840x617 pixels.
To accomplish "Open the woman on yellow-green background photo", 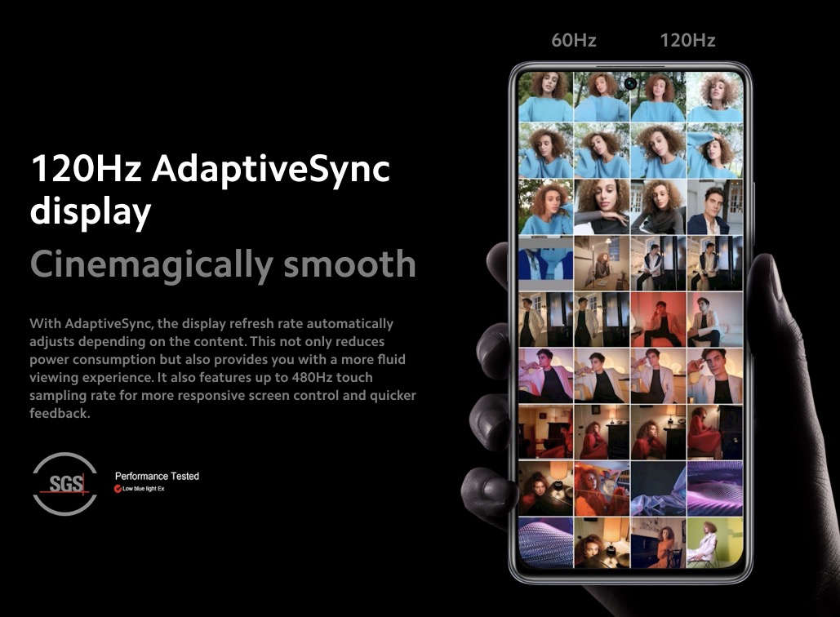I will 715,543.
